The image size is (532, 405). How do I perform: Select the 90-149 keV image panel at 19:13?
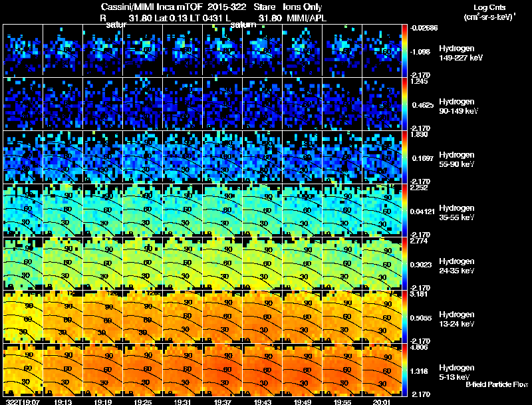click(63, 104)
